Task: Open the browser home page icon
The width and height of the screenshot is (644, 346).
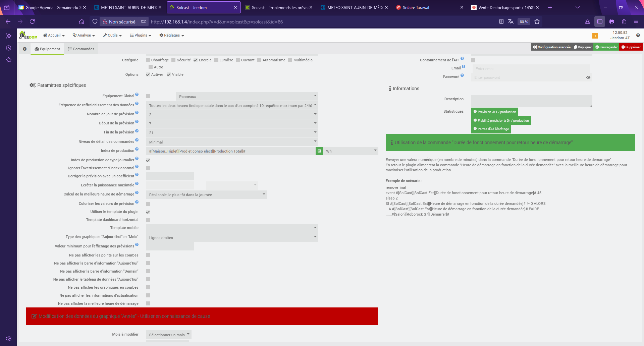Action: click(82, 21)
